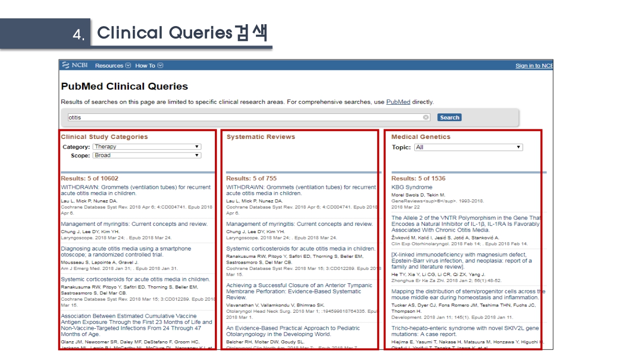Image resolution: width=644 pixels, height=362 pixels.
Task: Click authors He TY, Xia Y, Li CG
Action: 438,275
